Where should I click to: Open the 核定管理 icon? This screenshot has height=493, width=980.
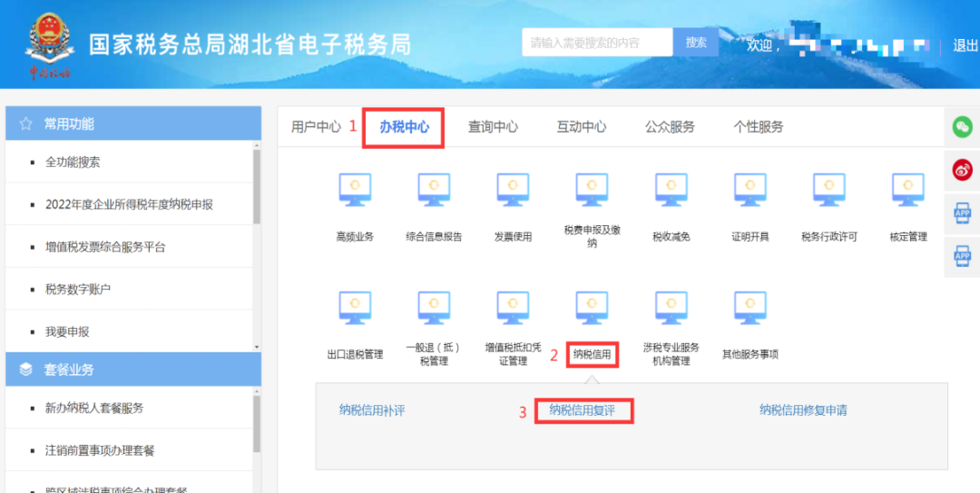point(908,190)
